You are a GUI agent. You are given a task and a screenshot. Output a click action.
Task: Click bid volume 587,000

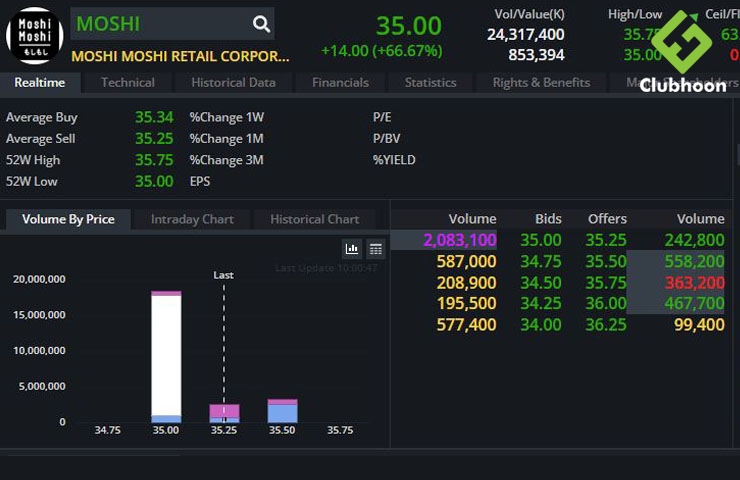[x=466, y=261]
